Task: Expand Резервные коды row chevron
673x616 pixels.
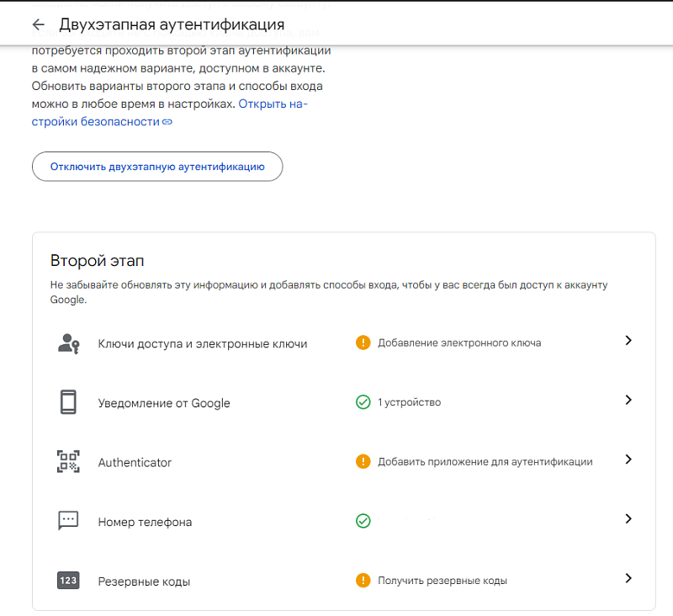Action: (x=628, y=578)
